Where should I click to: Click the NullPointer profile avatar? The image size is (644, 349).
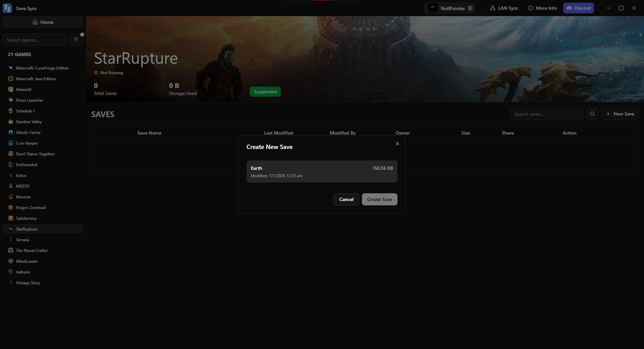click(x=433, y=8)
